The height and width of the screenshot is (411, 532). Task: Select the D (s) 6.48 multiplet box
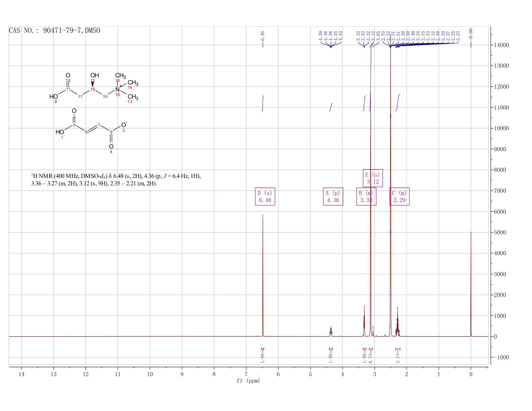point(265,196)
